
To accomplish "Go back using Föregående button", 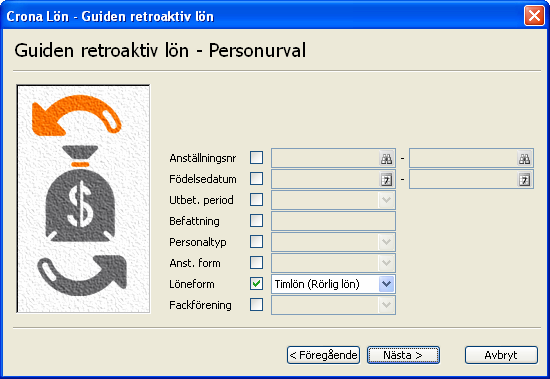I will point(323,355).
